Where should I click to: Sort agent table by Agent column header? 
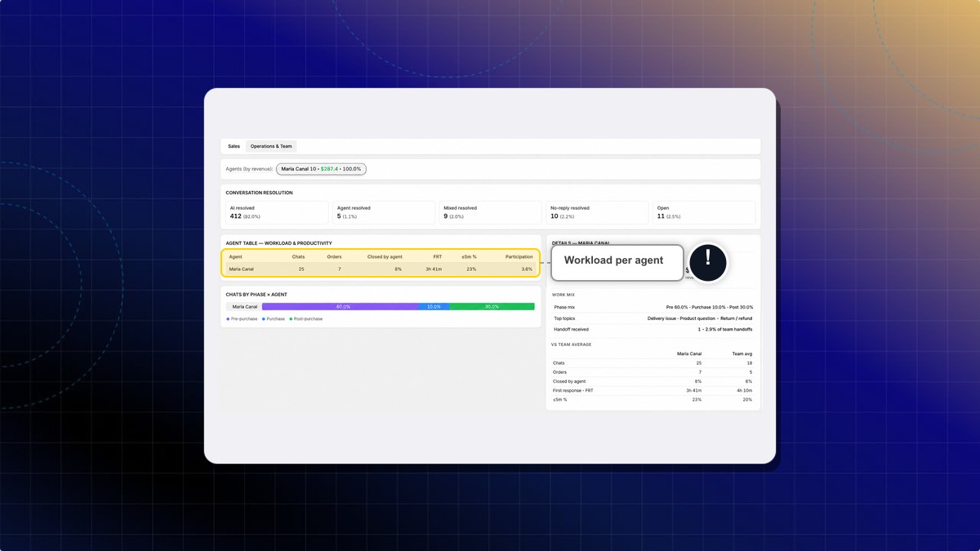pos(235,257)
